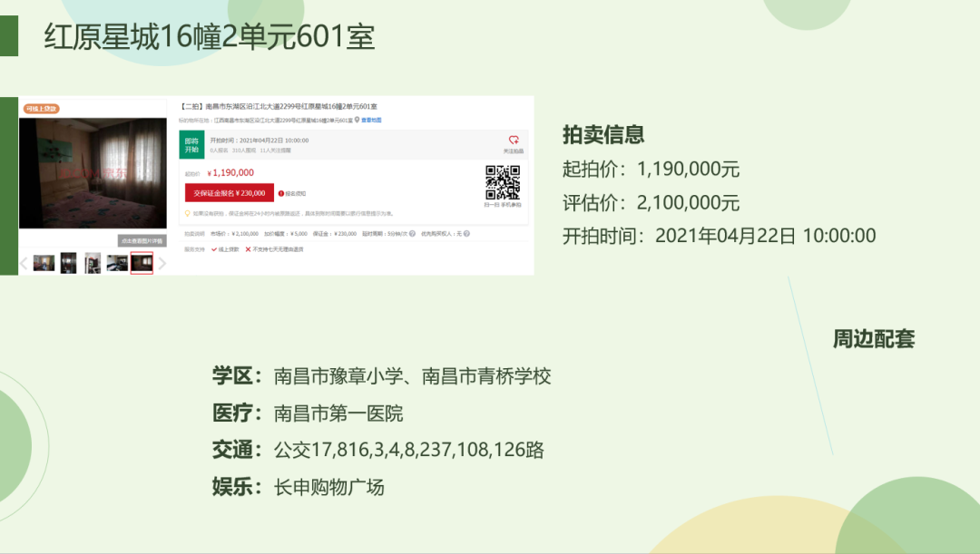Select the third photo thumbnail

tap(93, 263)
